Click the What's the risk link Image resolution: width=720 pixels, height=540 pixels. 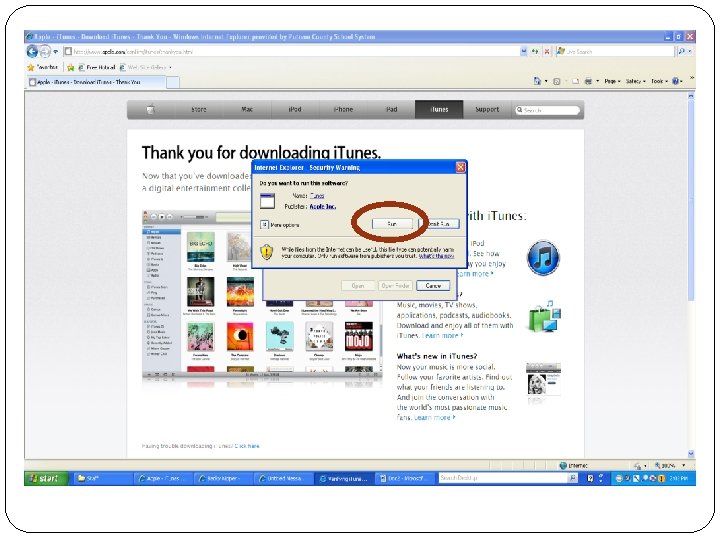[436, 256]
